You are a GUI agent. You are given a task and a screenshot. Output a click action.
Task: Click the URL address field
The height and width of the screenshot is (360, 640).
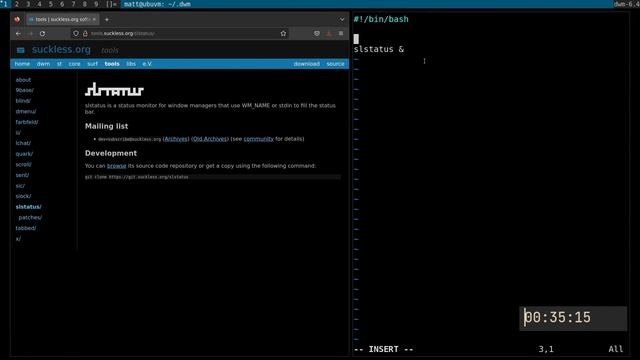point(180,33)
